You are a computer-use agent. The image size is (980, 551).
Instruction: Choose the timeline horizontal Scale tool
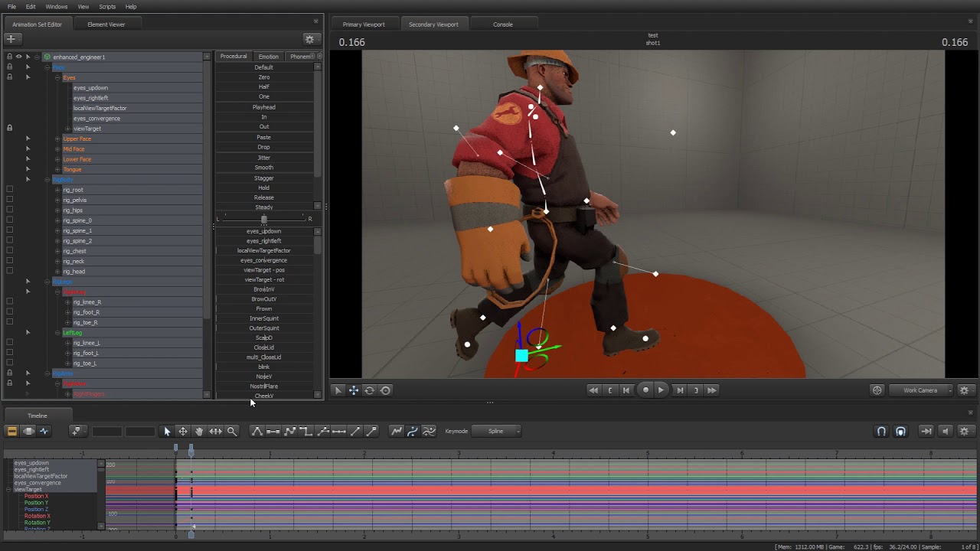pyautogui.click(x=216, y=431)
